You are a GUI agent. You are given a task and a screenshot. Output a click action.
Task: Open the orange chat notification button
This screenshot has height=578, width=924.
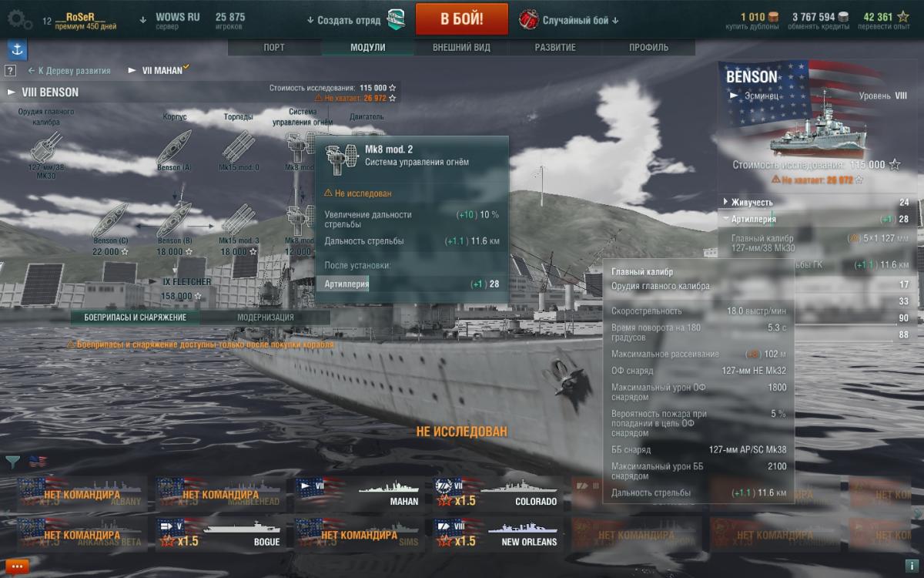click(18, 566)
